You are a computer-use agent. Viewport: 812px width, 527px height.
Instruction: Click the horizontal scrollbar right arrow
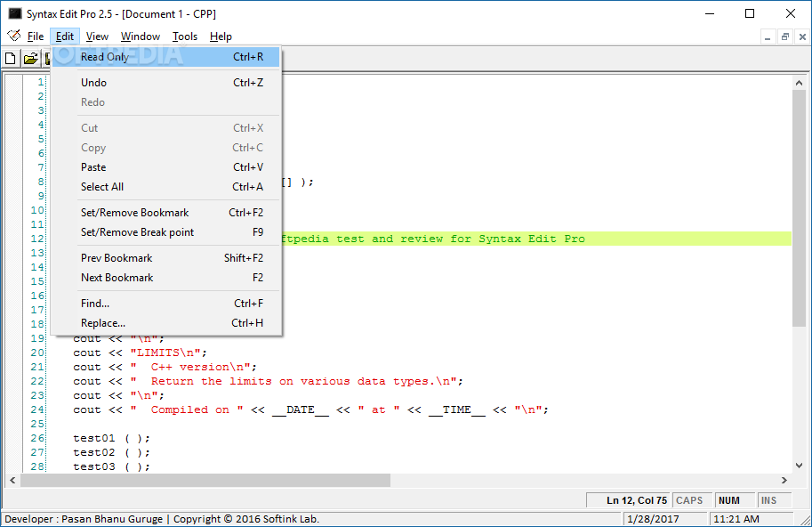[x=784, y=481]
